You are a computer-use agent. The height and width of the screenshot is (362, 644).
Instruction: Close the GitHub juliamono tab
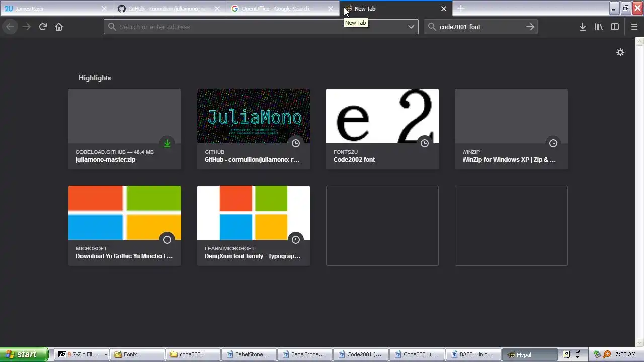pyautogui.click(x=217, y=9)
